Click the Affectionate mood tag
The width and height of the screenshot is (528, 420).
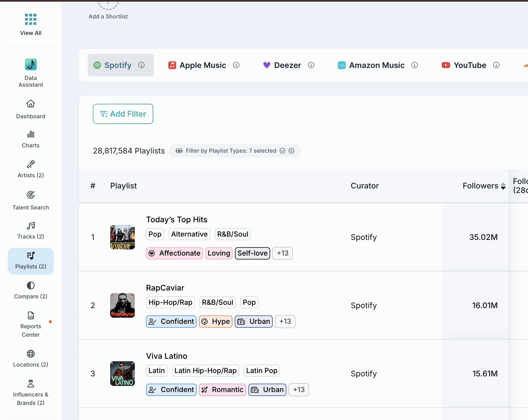point(175,253)
